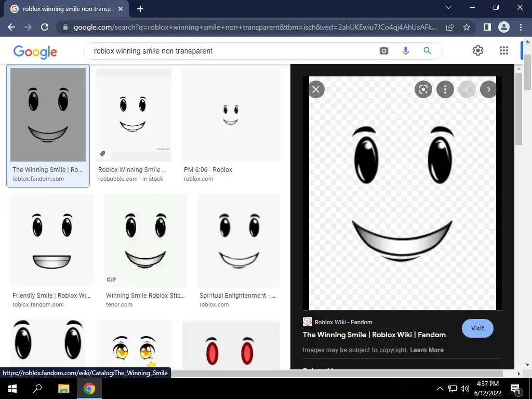
Task: Open The Winning Smile Roblox Wiki title link
Action: pos(374,335)
